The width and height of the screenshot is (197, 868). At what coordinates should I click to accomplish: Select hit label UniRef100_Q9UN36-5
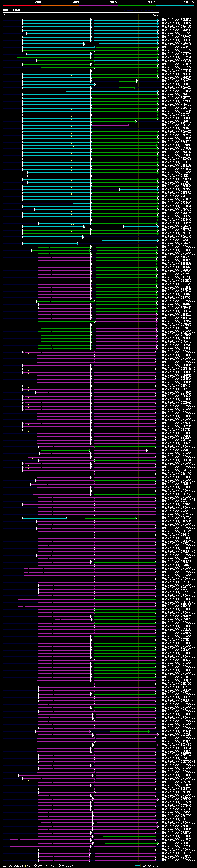pos(179,372)
